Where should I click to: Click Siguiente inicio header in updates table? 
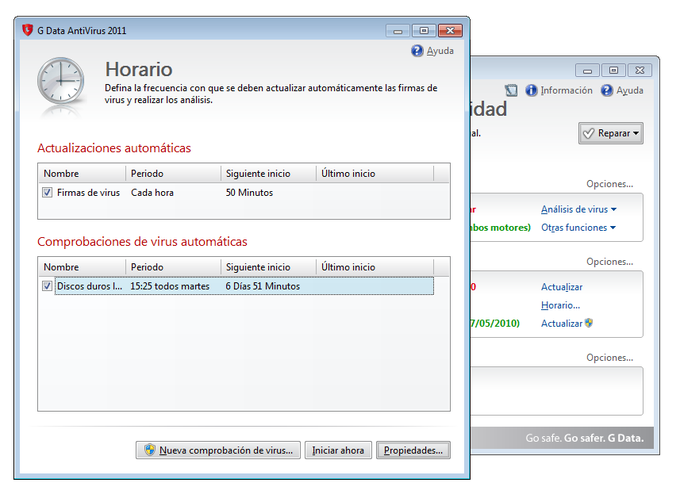[268, 173]
